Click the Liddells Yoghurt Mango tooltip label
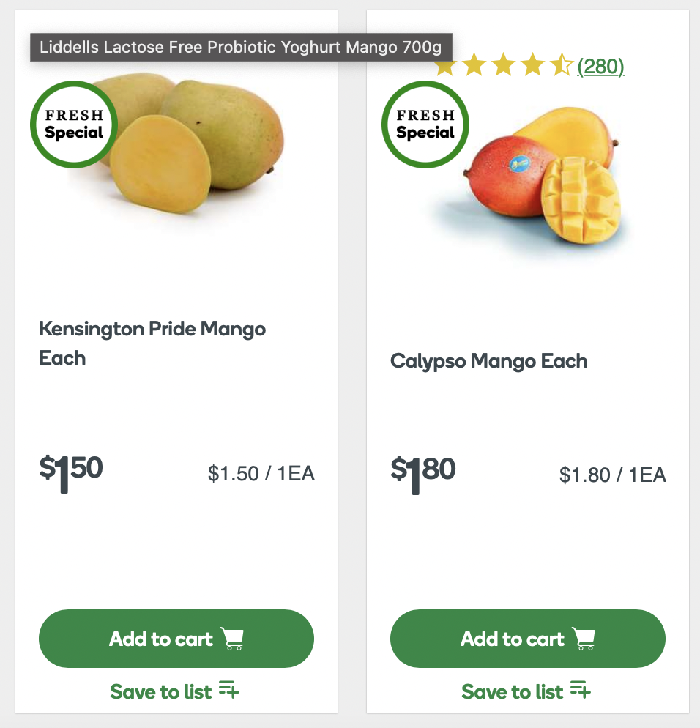Image resolution: width=700 pixels, height=728 pixels. click(241, 48)
